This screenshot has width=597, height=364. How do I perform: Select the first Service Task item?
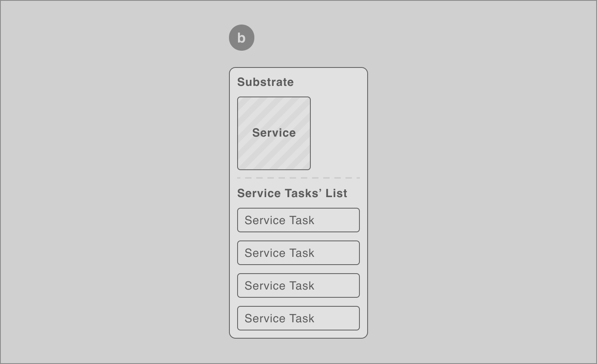(x=298, y=220)
